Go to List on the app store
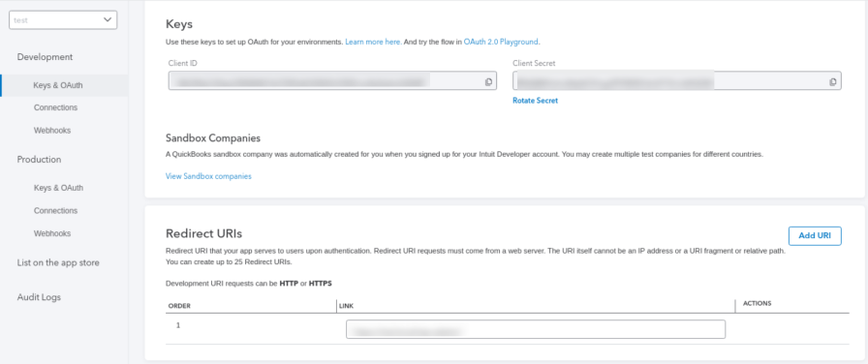The height and width of the screenshot is (364, 868). (x=58, y=262)
